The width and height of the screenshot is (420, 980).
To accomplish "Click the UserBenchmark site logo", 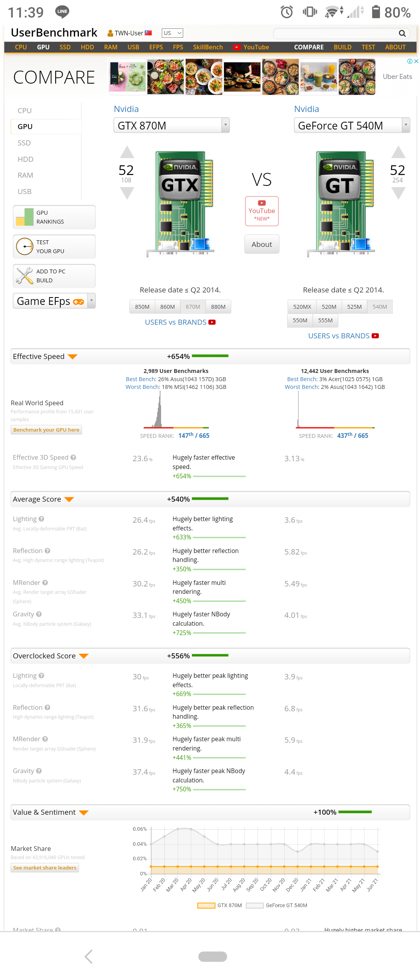I will tap(54, 33).
